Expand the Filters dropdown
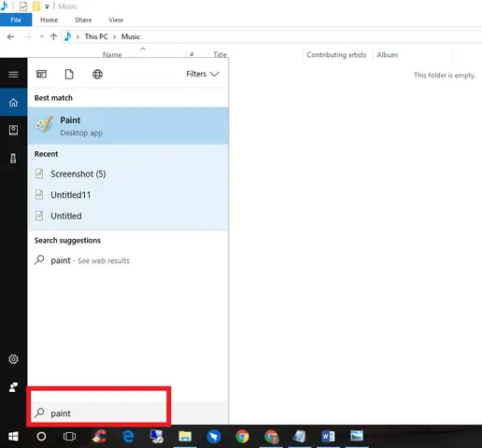 (203, 74)
